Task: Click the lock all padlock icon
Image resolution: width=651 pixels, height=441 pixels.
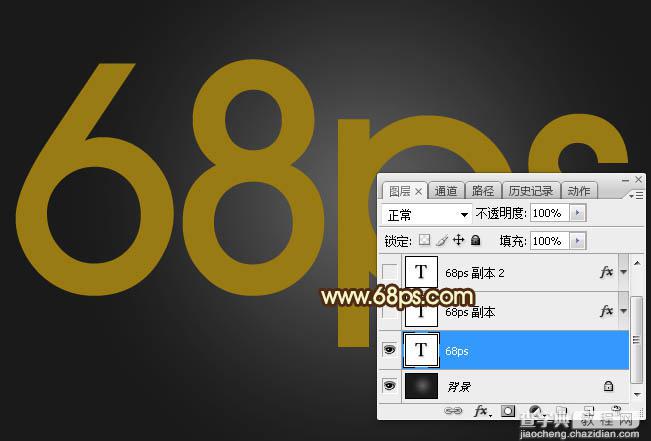Action: pos(476,240)
